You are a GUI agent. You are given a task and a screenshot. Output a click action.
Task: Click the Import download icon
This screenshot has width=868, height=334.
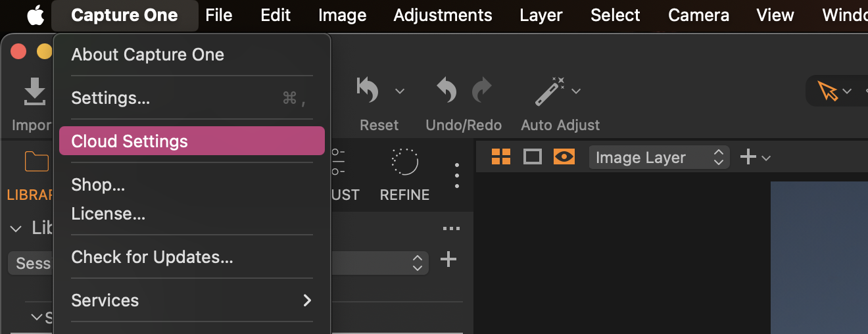[x=34, y=91]
